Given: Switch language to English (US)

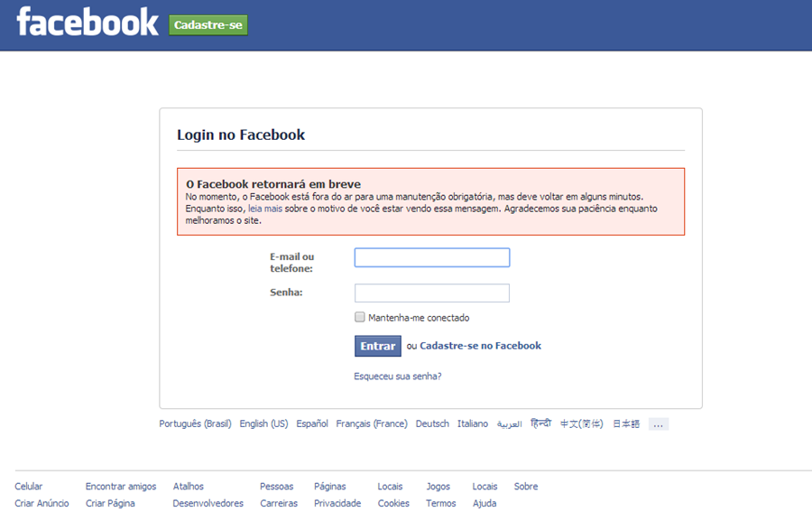Looking at the screenshot, I should (x=263, y=423).
